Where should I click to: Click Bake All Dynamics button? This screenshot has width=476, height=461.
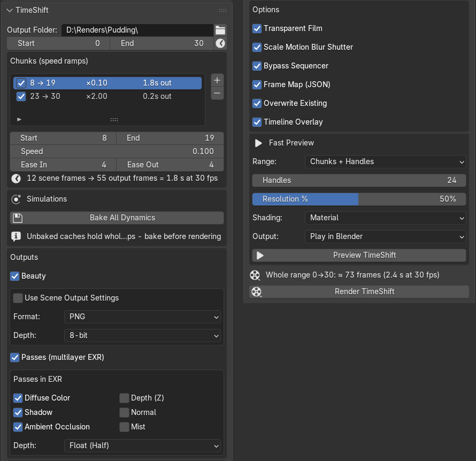pos(117,218)
